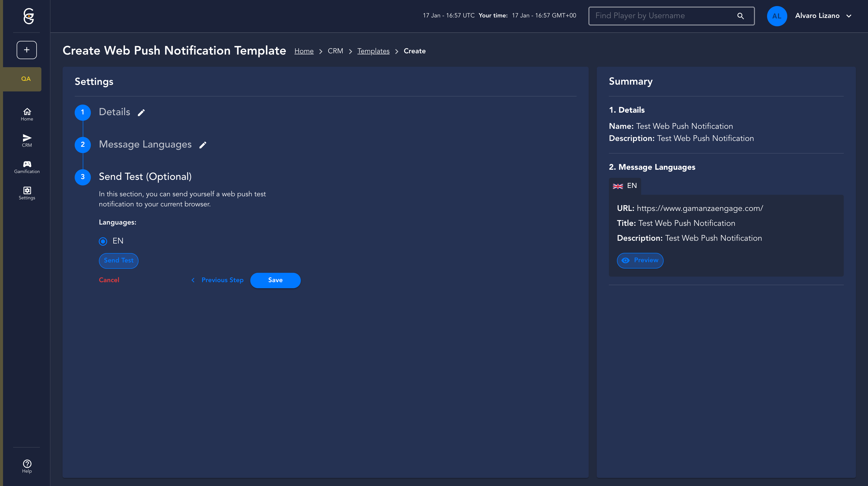868x486 pixels.
Task: Select the EN language tab in Summary
Action: click(625, 186)
